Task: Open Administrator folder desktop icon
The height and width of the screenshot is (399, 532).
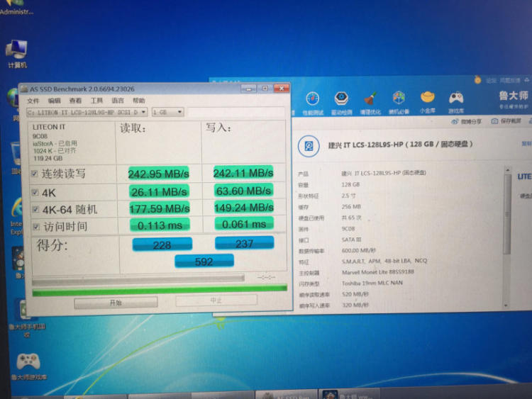Action: point(16,8)
